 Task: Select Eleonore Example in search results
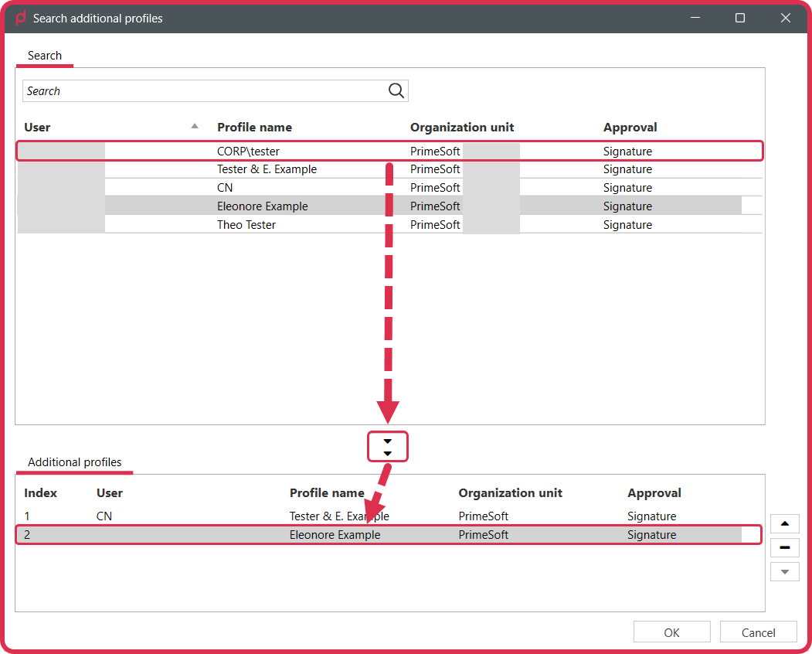[389, 206]
